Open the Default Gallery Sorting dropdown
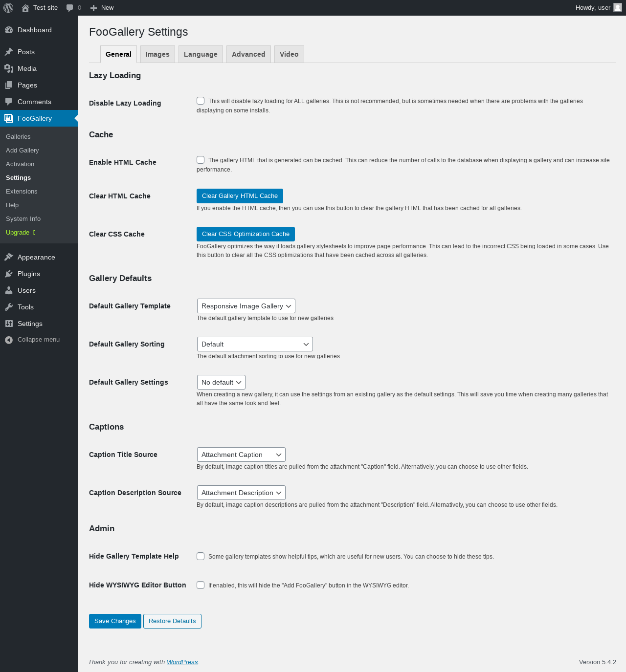 (x=255, y=344)
